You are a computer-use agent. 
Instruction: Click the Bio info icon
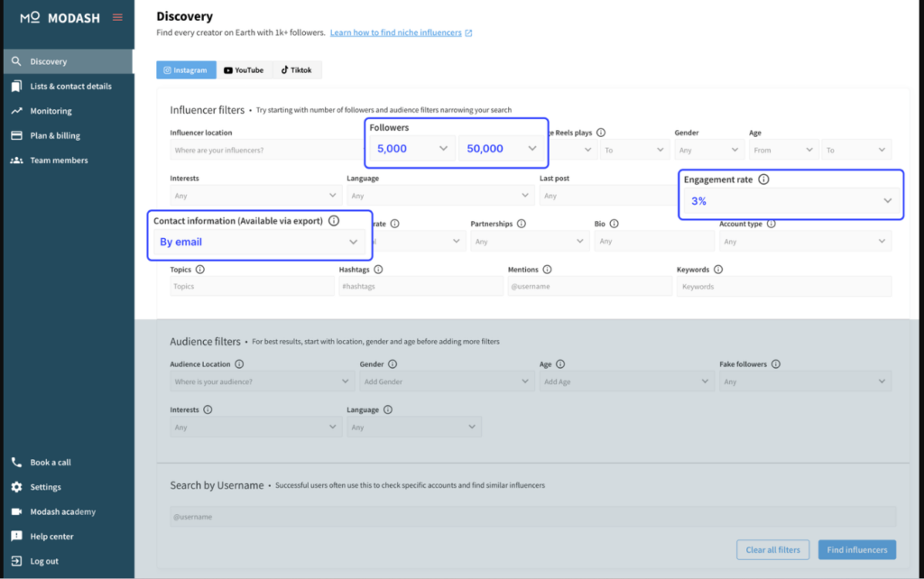pos(614,224)
